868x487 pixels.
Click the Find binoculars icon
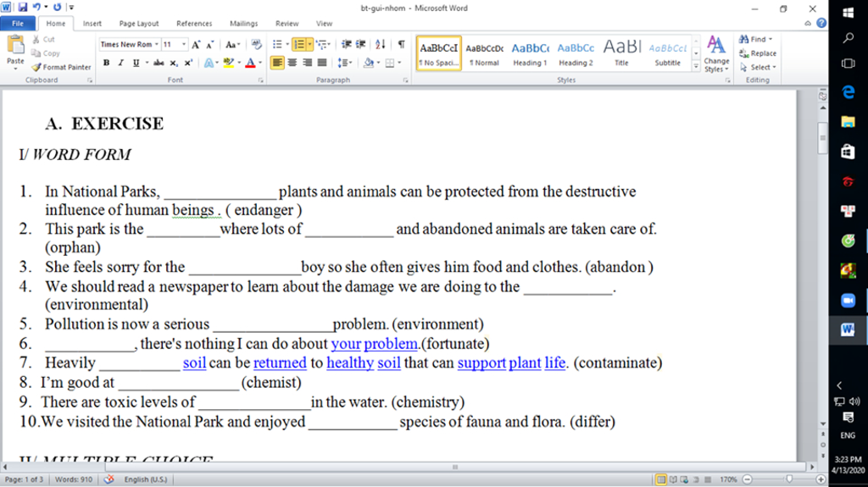click(744, 39)
